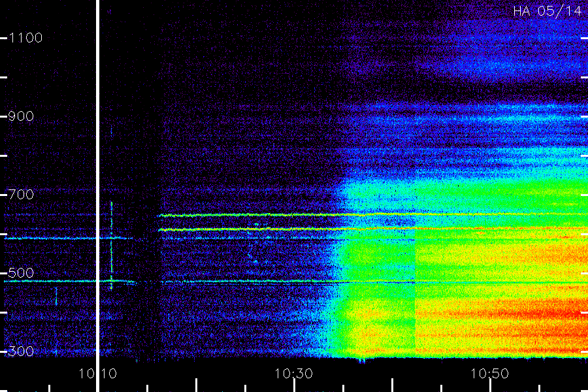Click the 300 frequency axis label

point(21,351)
